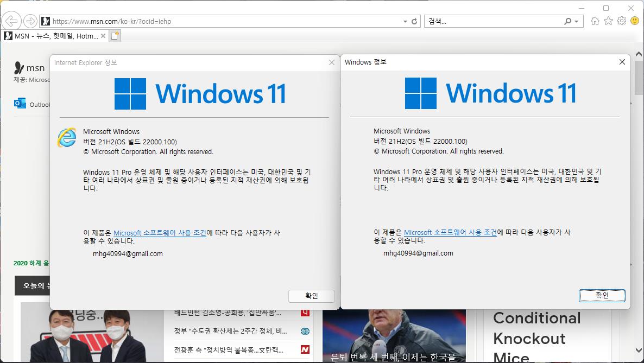
Task: Click the email mhg40994@gmail.com in Windows 정보
Action: point(418,253)
